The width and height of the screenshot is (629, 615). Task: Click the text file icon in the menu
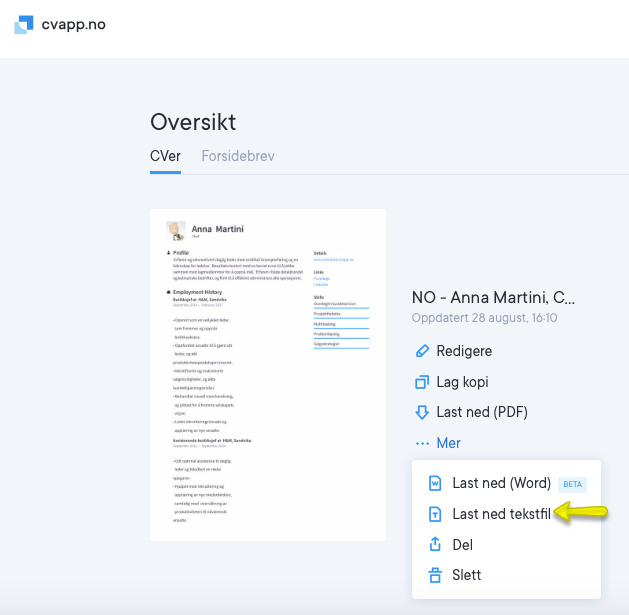coord(435,514)
